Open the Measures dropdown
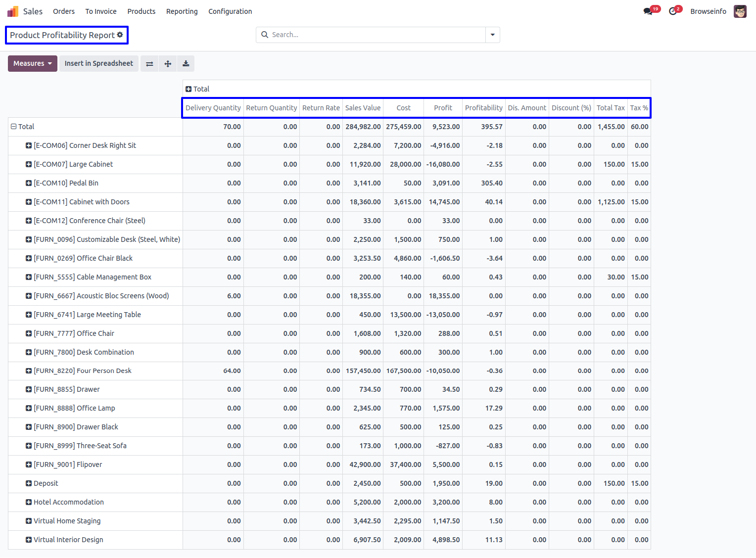The image size is (756, 558). [33, 64]
